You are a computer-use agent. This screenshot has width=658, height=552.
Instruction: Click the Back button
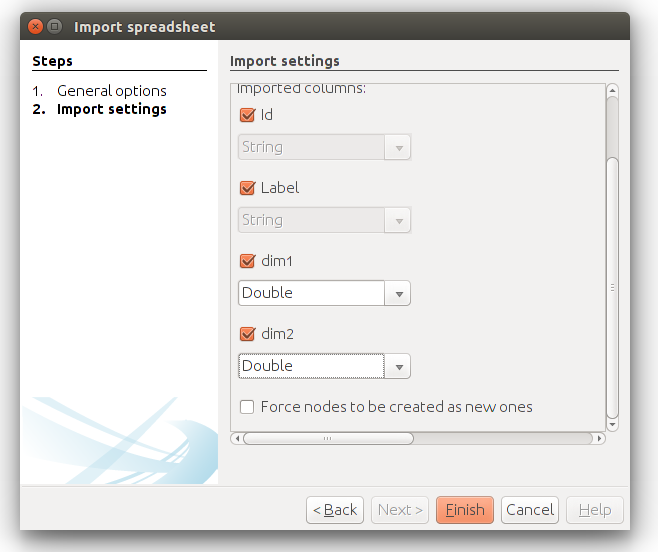tap(335, 510)
